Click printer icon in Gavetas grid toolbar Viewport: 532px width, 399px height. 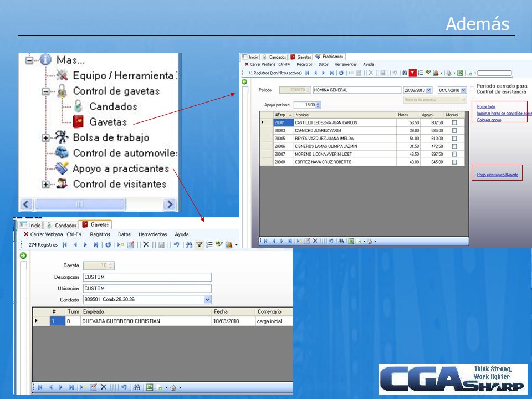173,387
